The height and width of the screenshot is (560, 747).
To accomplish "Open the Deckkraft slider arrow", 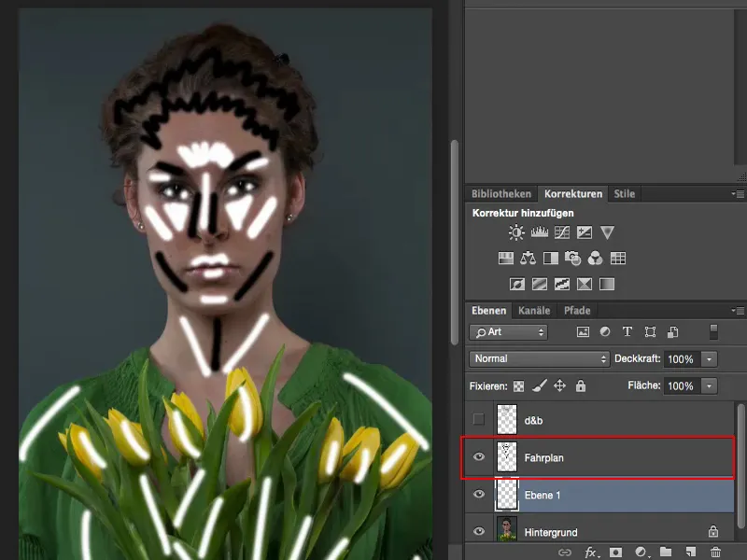I will 709,359.
